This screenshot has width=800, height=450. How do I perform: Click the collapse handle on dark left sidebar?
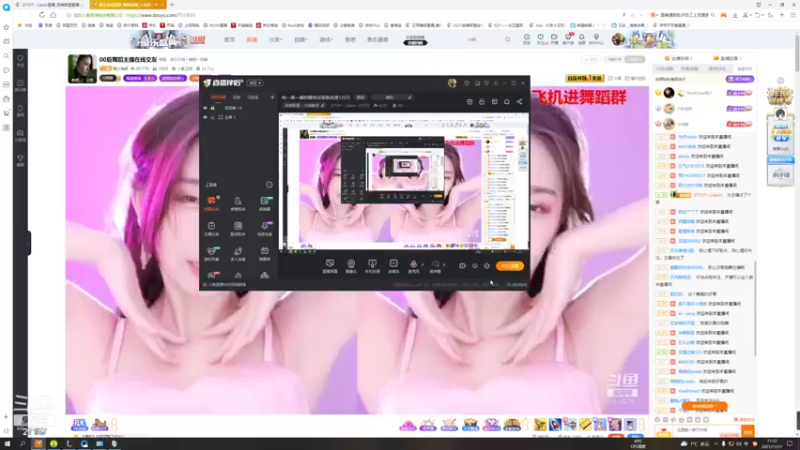point(28,243)
